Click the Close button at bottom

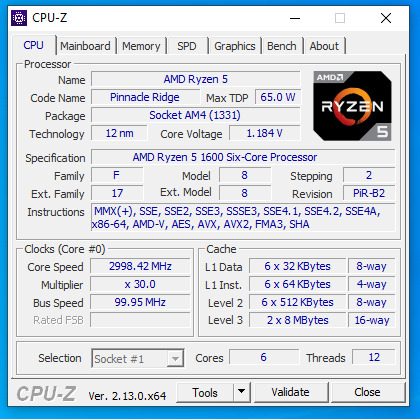[367, 392]
